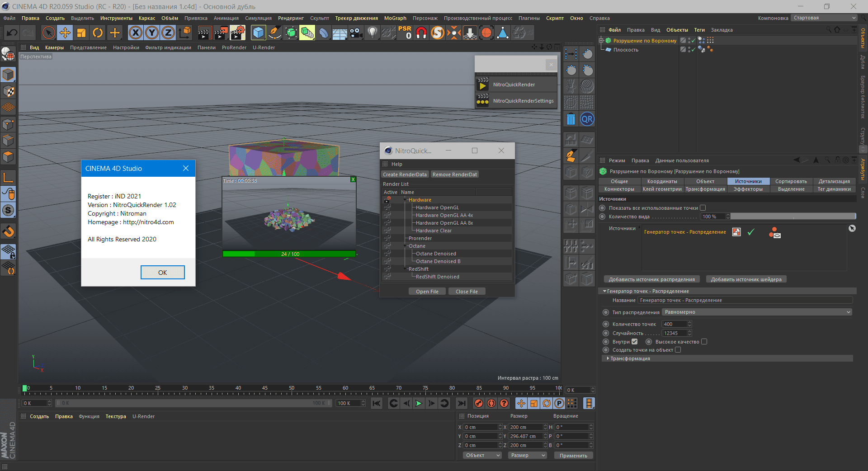This screenshot has height=471, width=868.
Task: Click OK in CINEMA 4D Studio dialog
Action: tap(162, 273)
